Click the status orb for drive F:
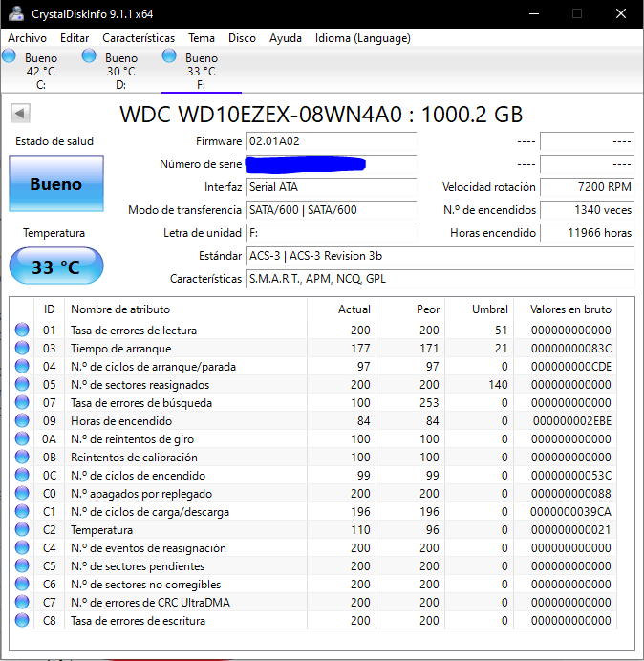 [169, 55]
